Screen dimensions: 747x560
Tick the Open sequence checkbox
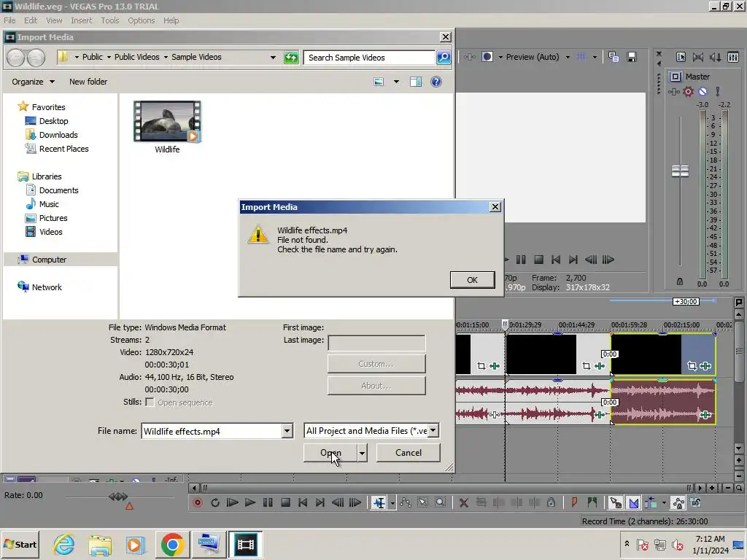click(x=150, y=402)
